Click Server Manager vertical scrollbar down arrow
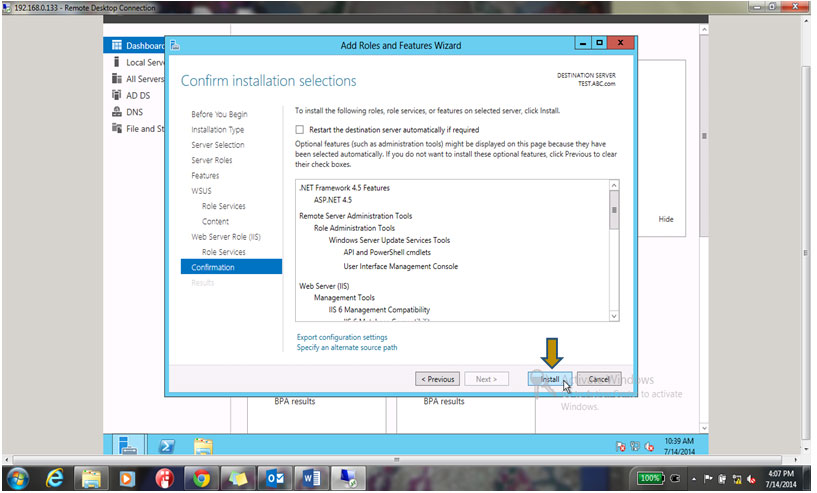The image size is (817, 493). click(704, 428)
